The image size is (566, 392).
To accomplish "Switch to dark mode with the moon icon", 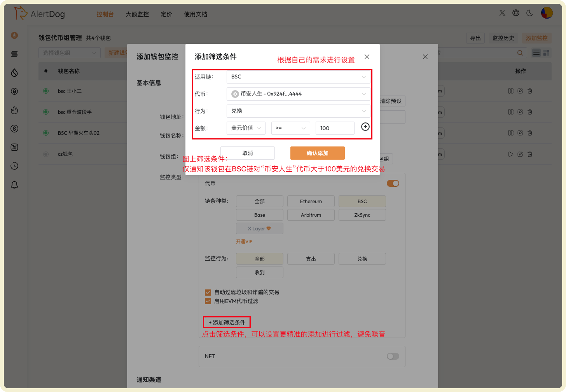I will [x=529, y=13].
